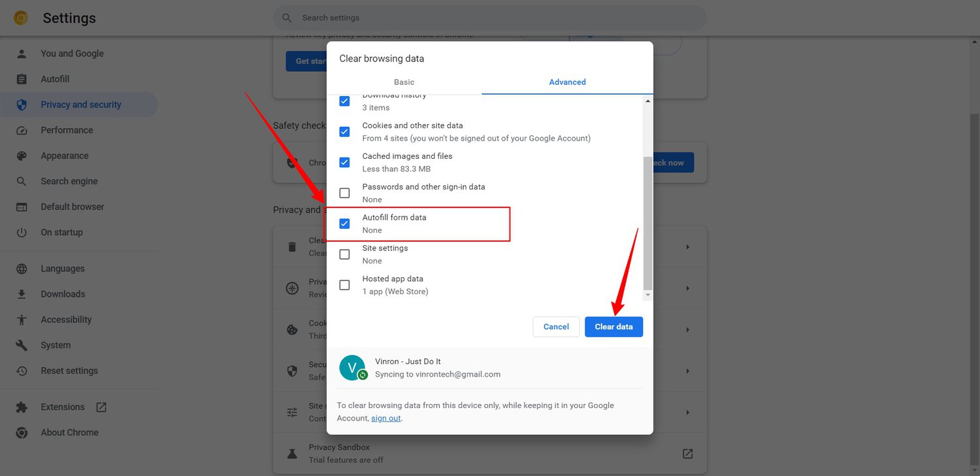
Task: Click the Clear data button
Action: (x=613, y=326)
